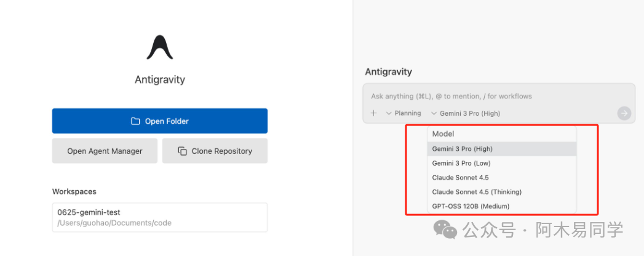
Task: Pick Claude Sonnet 4.5 (Thinking) option
Action: 477,192
